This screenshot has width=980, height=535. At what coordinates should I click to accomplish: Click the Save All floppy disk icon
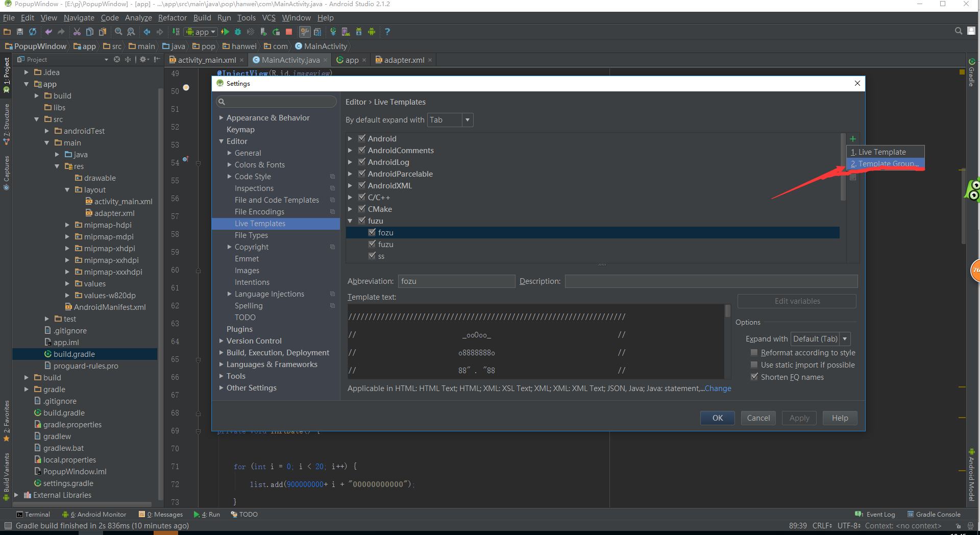(x=20, y=32)
